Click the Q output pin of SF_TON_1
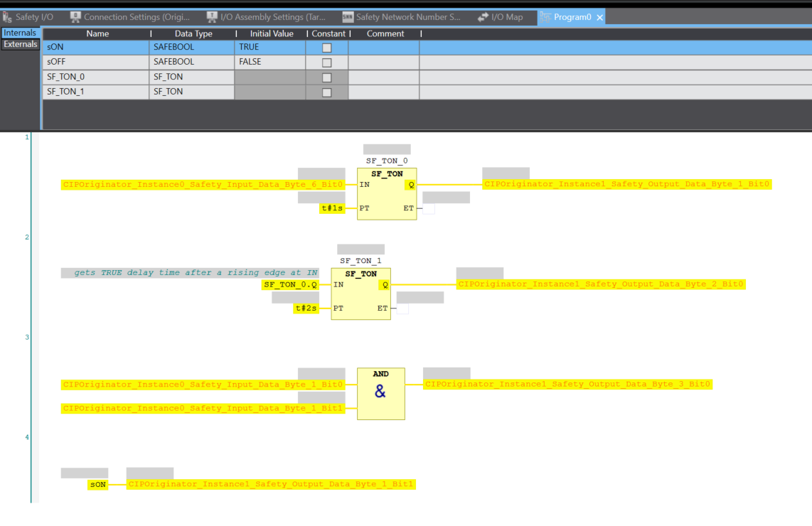Screen dimensions: 812x526 point(385,285)
